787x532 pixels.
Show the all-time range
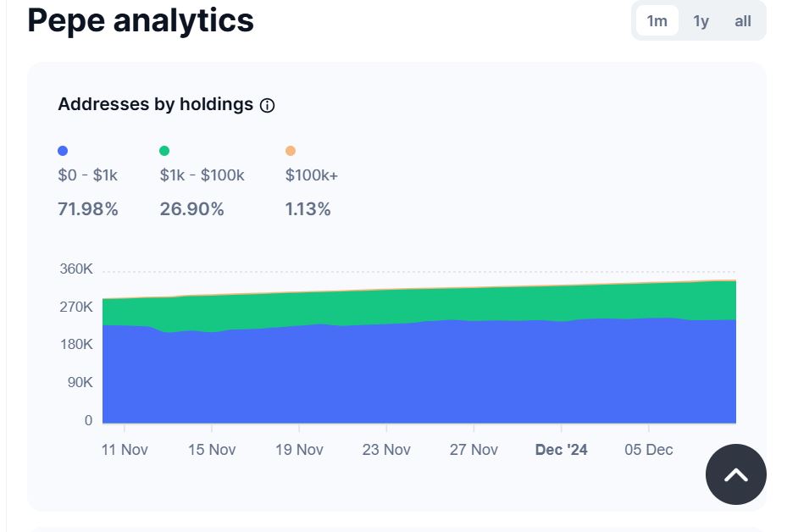point(742,21)
